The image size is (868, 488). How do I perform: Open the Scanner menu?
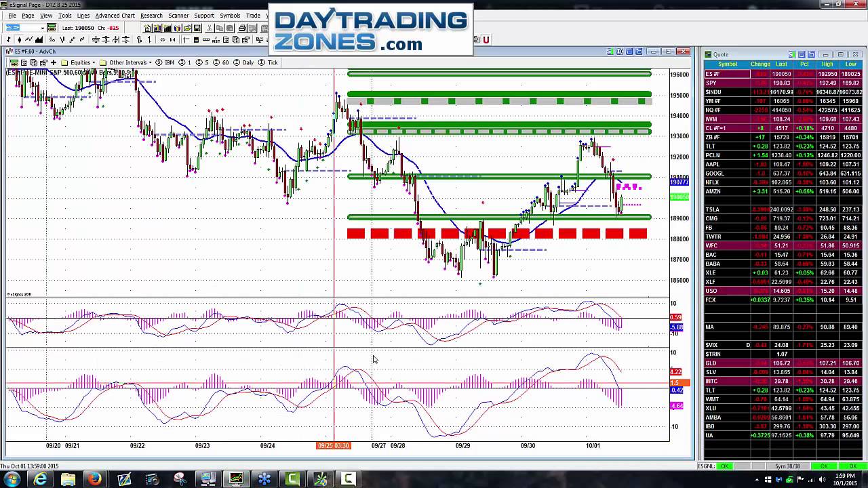178,15
